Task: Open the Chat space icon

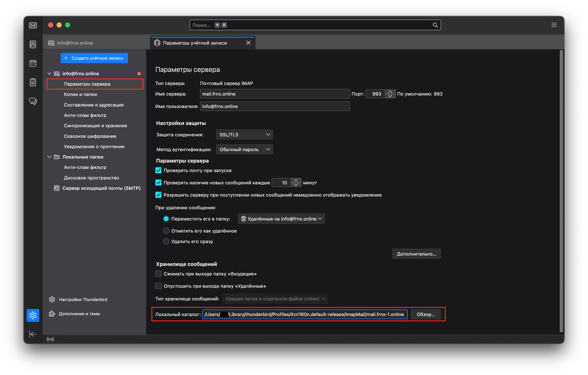Action: coord(33,101)
